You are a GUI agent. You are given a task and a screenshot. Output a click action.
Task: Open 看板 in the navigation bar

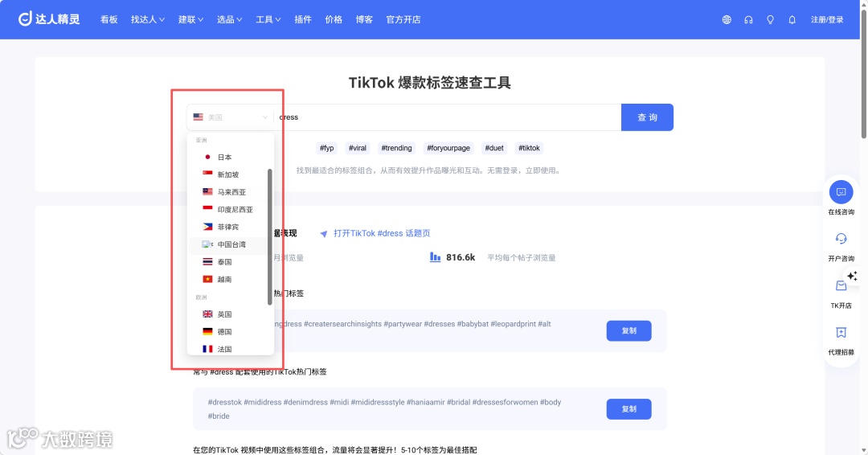[x=109, y=19]
